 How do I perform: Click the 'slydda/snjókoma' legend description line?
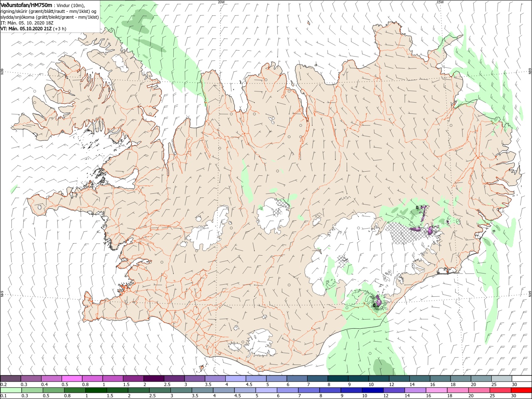[49, 17]
